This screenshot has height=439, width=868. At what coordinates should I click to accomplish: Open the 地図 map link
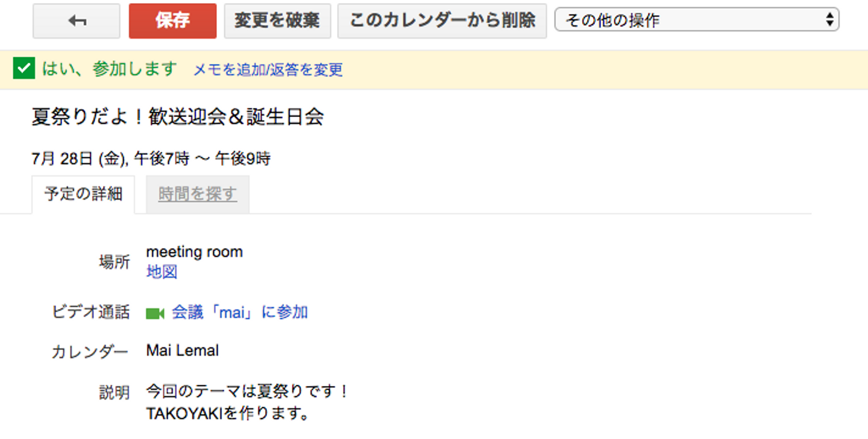point(162,272)
